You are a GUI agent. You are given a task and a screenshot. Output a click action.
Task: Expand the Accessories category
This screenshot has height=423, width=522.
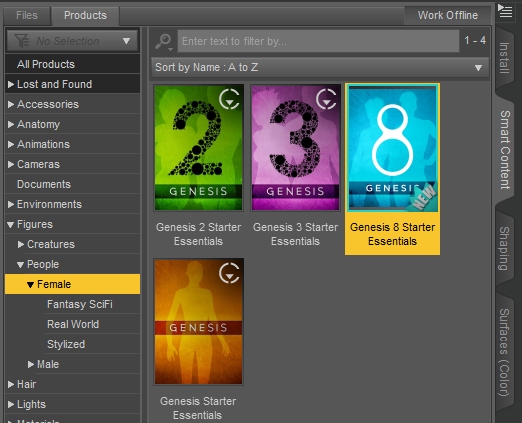click(x=11, y=104)
